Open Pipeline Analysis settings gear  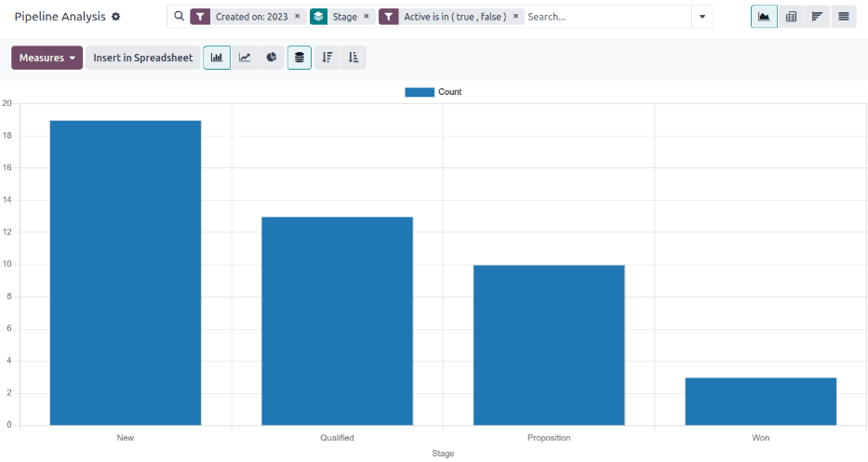pyautogui.click(x=116, y=17)
